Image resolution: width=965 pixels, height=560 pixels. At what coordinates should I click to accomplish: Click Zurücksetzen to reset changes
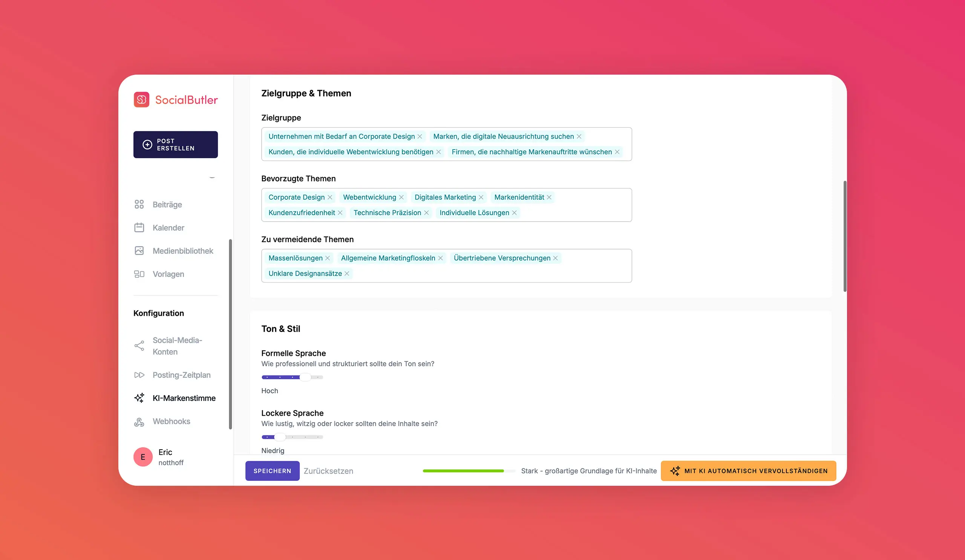click(328, 471)
